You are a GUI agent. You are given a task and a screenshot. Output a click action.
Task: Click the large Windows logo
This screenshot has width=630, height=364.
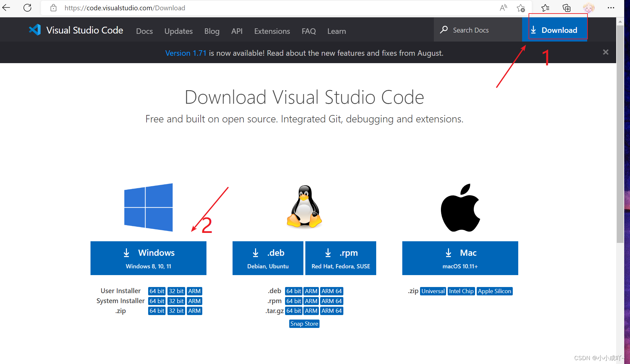[x=148, y=207]
